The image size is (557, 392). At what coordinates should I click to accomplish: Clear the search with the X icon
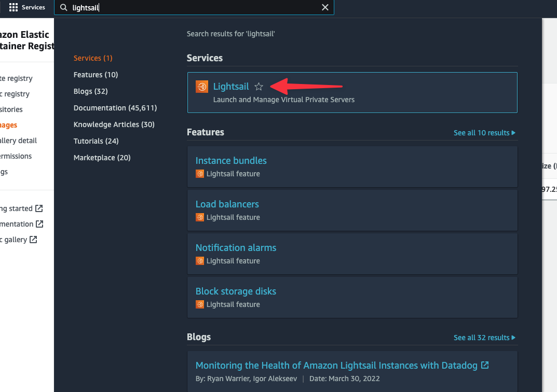[x=325, y=7]
